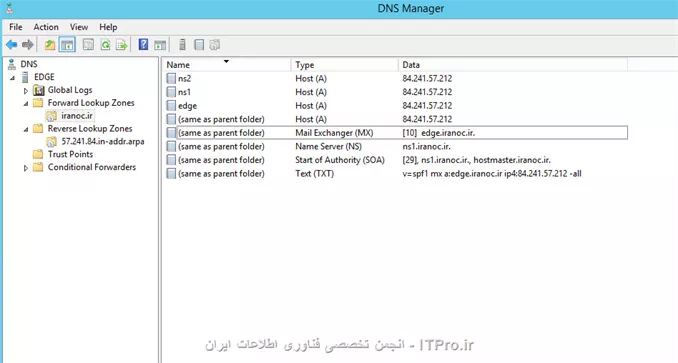Click the DNS root node icon
678x363 pixels.
pos(12,64)
